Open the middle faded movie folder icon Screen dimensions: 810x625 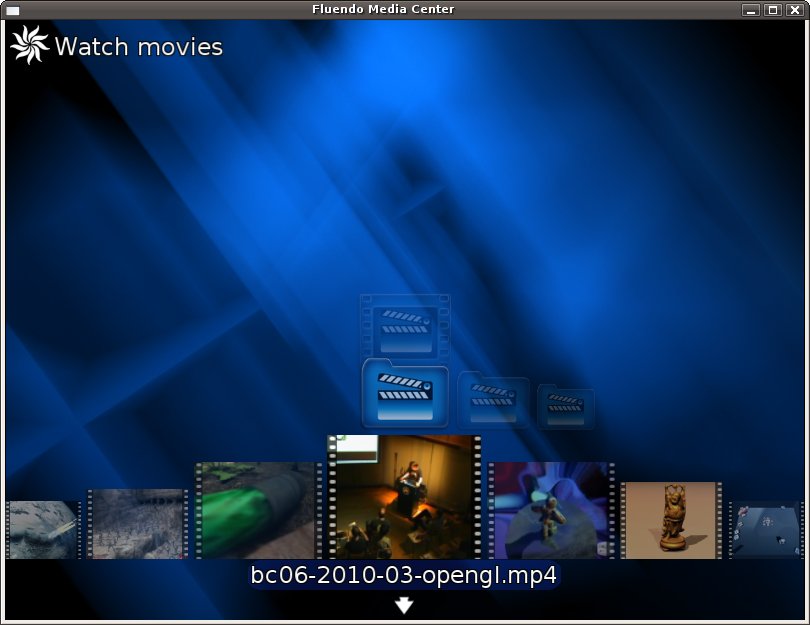click(493, 399)
